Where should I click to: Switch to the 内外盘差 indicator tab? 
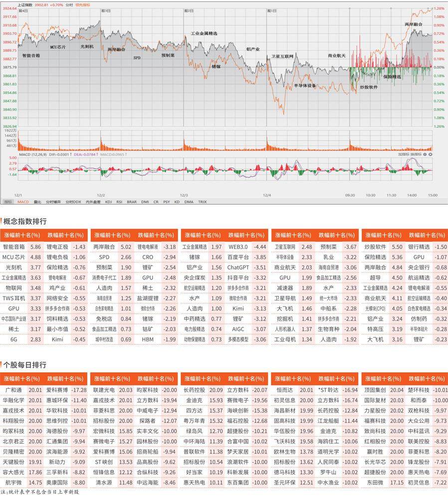click(x=93, y=202)
